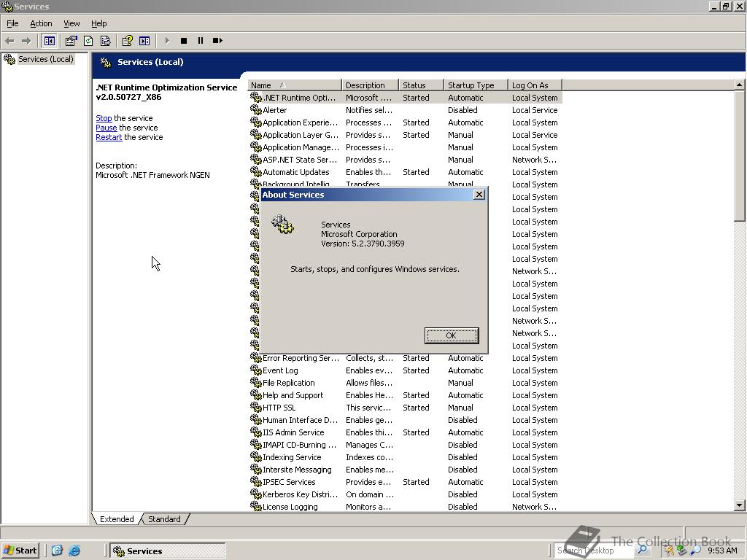Sort by the Startup Type column header
Viewport: 747px width, 560px height.
click(476, 85)
